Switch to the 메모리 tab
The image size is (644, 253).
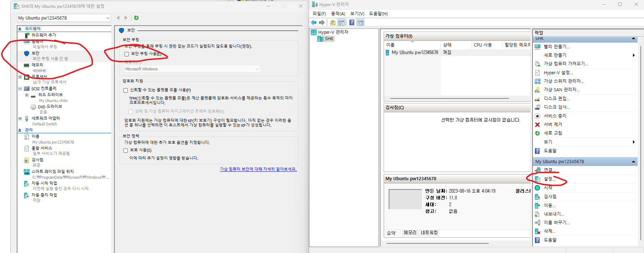click(410, 233)
